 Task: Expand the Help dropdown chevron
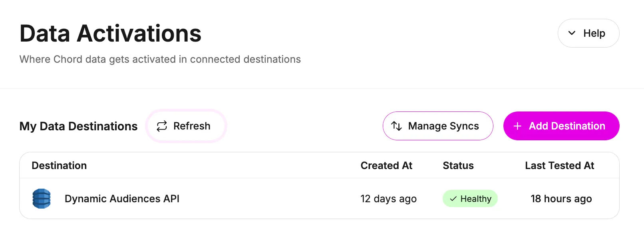[572, 33]
